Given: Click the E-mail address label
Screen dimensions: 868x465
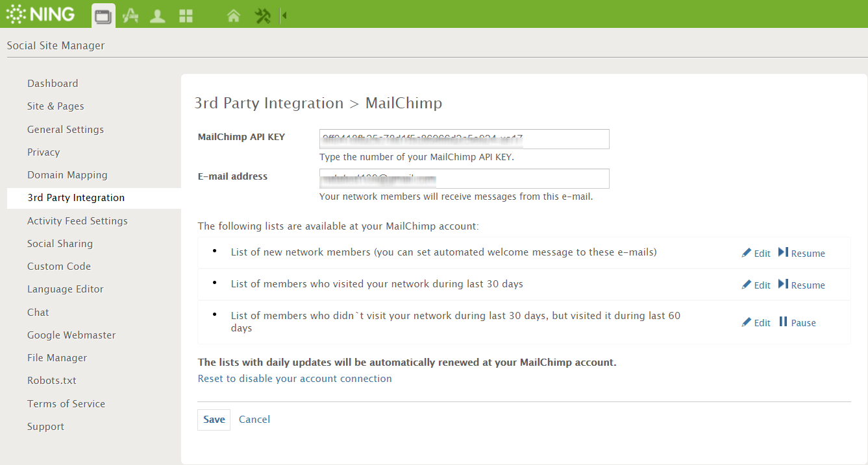Looking at the screenshot, I should pyautogui.click(x=233, y=176).
